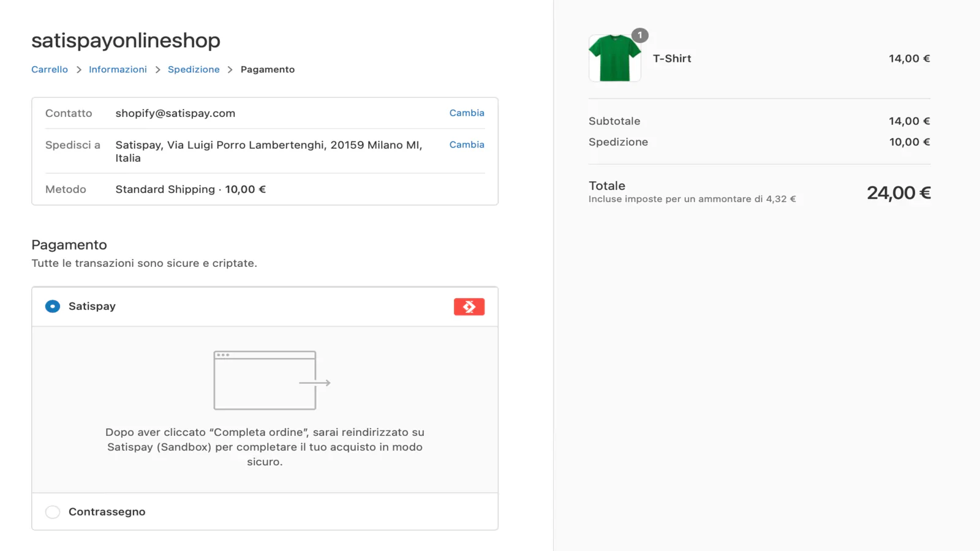Click the chevron after Carrello
980x551 pixels.
[x=78, y=70]
